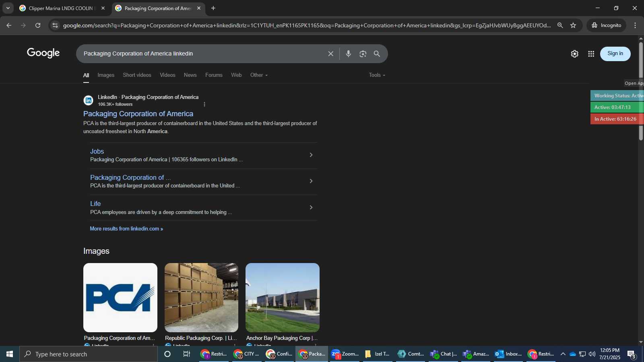
Task: Open the Jobs sitelink
Action: pos(97,151)
